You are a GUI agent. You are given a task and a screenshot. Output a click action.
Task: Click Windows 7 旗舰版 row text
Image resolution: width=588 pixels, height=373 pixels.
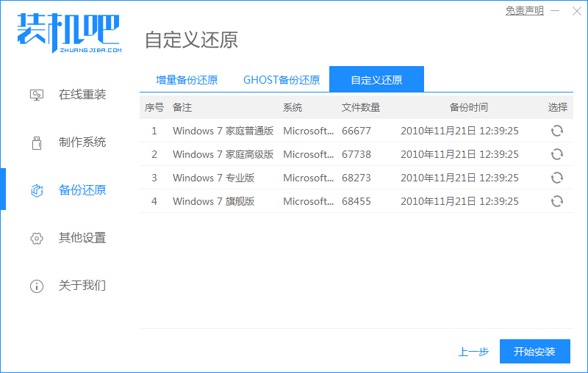point(213,201)
